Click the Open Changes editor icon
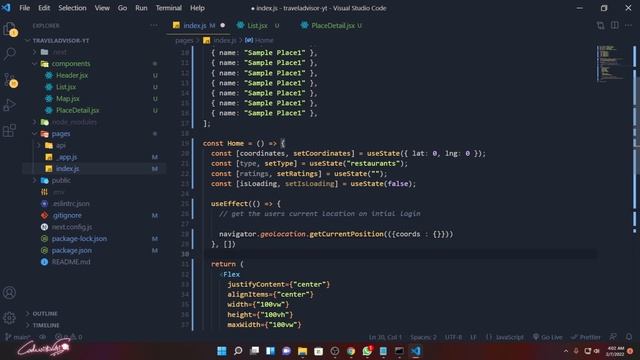The width and height of the screenshot is (640, 360). coord(600,25)
